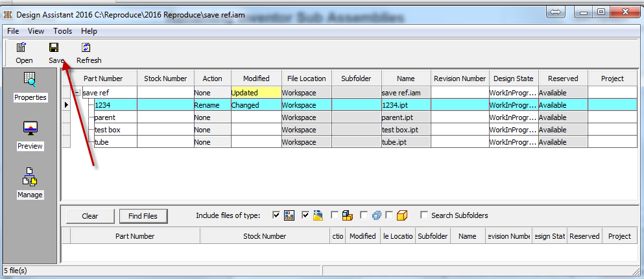Click the yellow part cube file type icon
The image size is (644, 279).
pos(403,215)
